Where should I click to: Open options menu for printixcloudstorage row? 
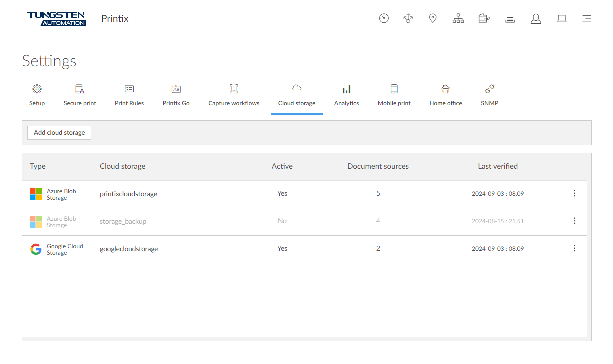point(574,194)
